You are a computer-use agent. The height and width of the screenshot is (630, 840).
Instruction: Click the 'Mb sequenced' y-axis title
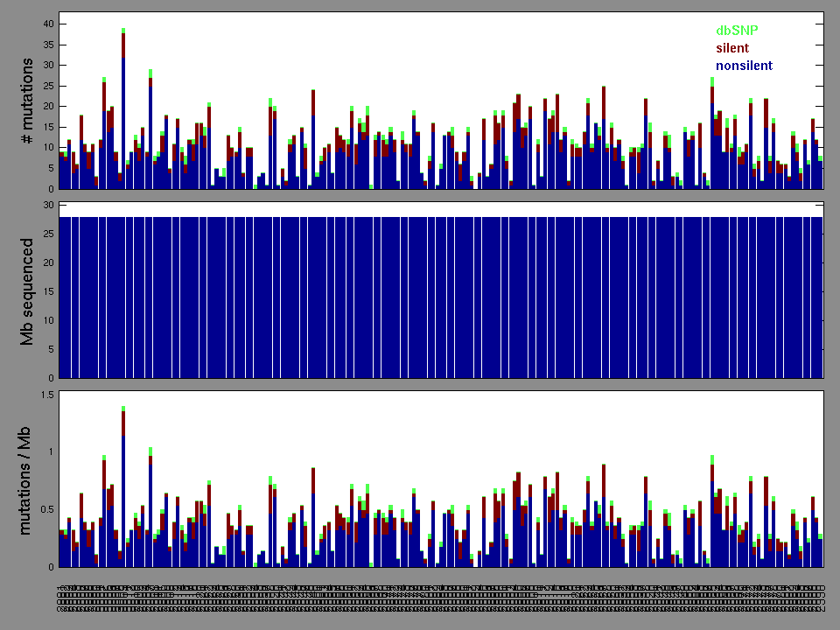click(27, 290)
